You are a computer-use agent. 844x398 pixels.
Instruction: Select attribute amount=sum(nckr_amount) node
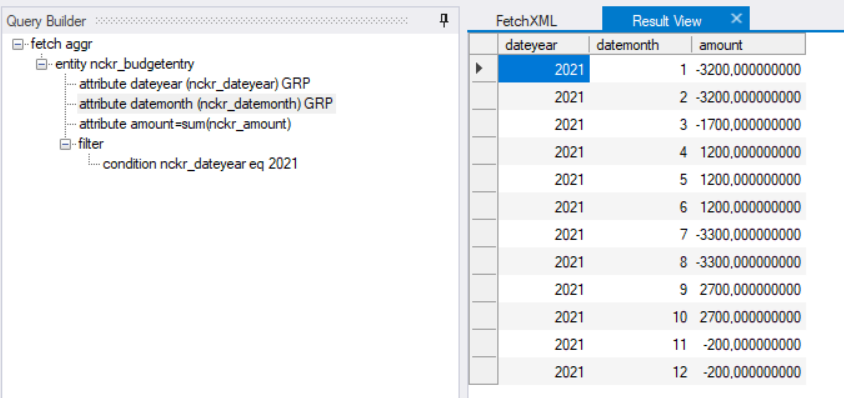(185, 124)
